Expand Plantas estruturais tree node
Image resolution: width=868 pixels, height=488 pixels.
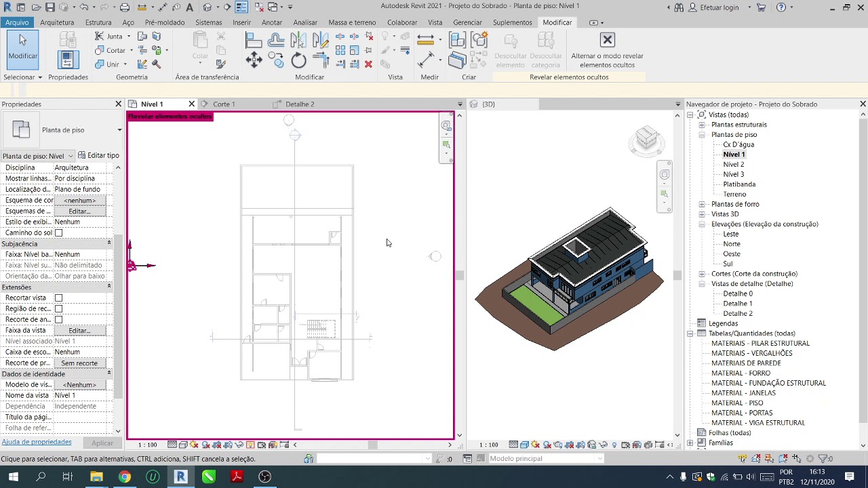click(x=702, y=125)
